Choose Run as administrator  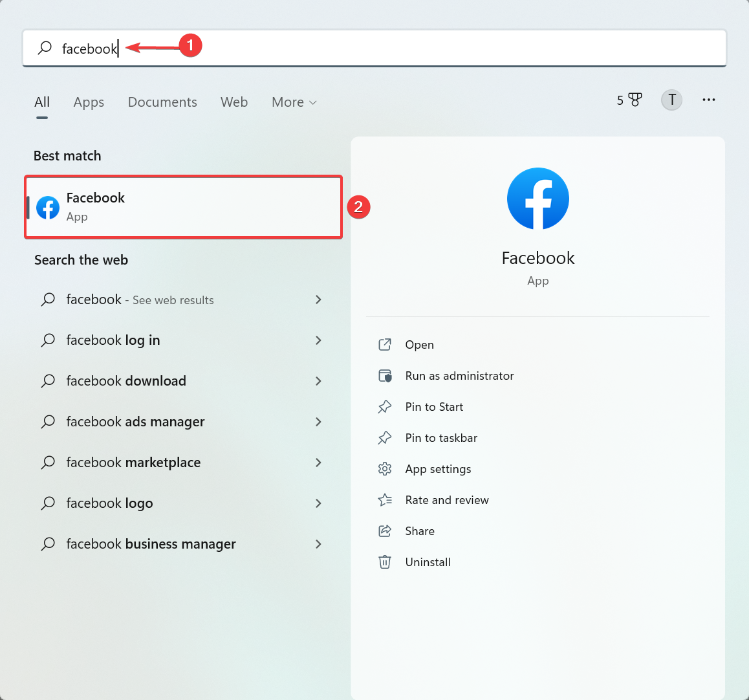[x=459, y=376]
